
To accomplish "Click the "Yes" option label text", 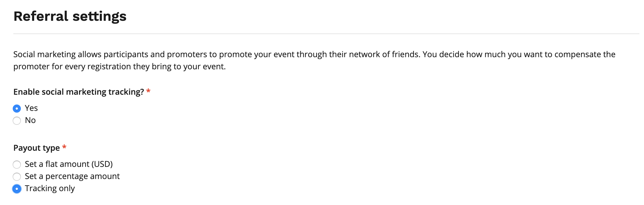I will click(31, 108).
